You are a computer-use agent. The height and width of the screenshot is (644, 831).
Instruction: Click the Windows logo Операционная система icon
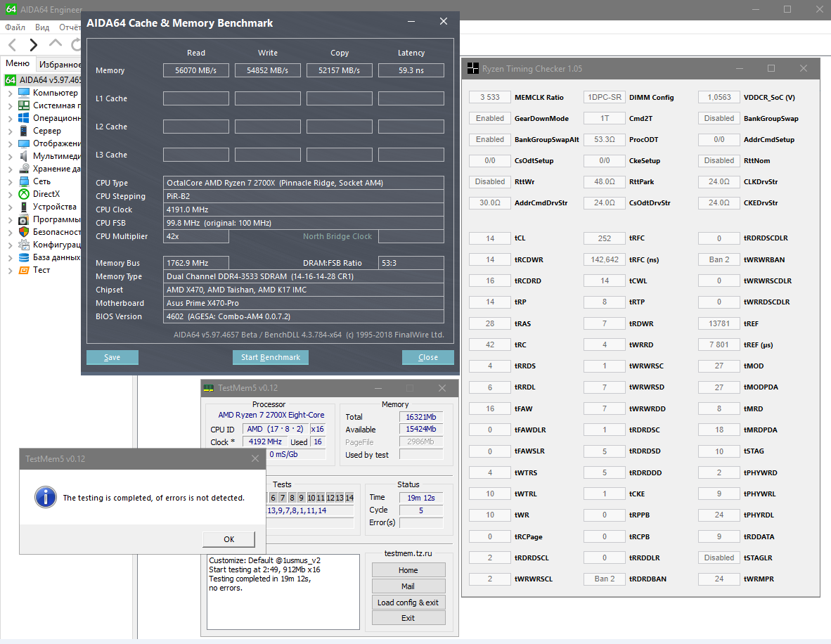pyautogui.click(x=24, y=118)
